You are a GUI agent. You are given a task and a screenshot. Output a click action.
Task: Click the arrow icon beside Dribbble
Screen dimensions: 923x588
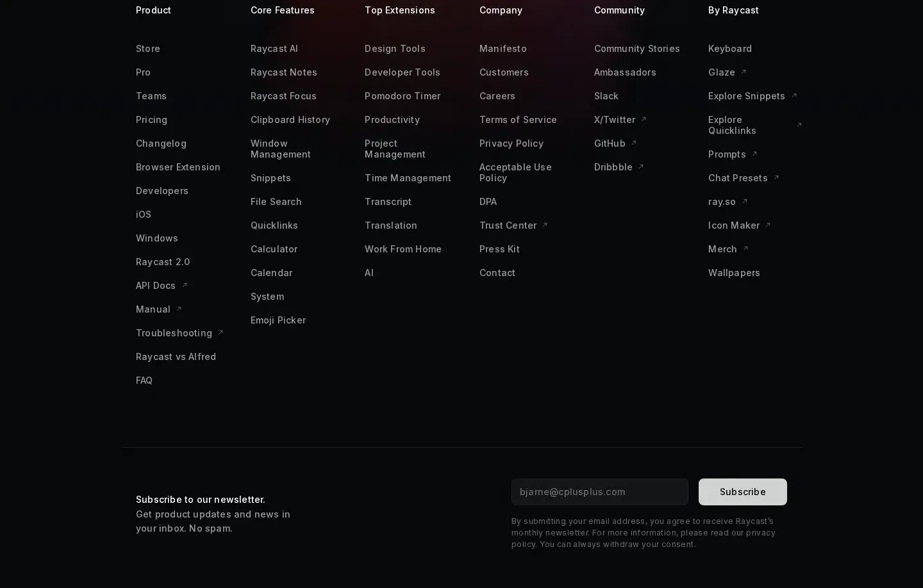(x=641, y=167)
